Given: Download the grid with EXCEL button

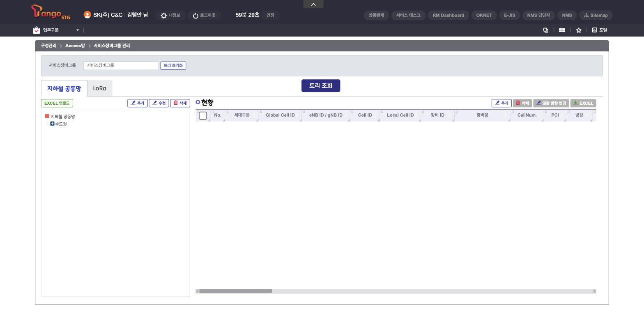Looking at the screenshot, I should click(x=583, y=103).
